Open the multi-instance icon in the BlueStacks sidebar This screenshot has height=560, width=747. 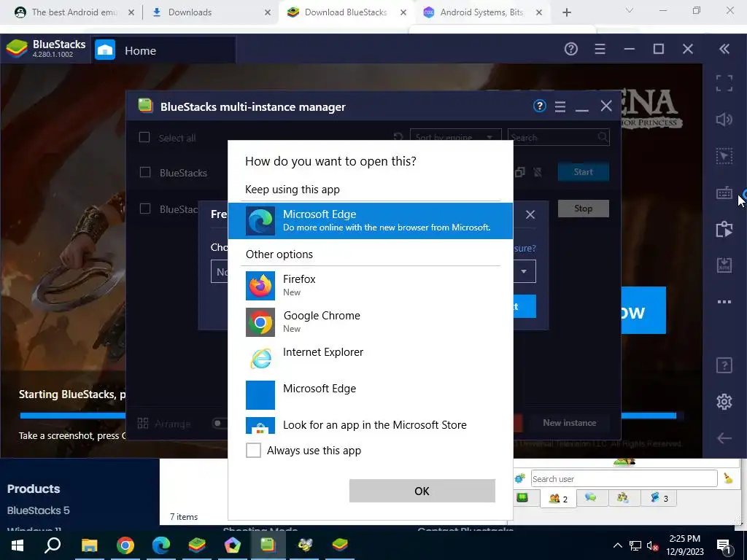(724, 229)
